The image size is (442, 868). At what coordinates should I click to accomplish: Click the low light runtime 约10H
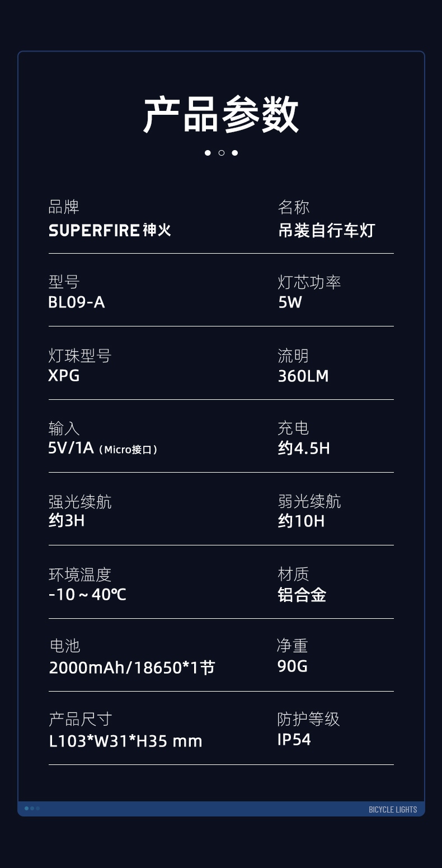pyautogui.click(x=301, y=521)
